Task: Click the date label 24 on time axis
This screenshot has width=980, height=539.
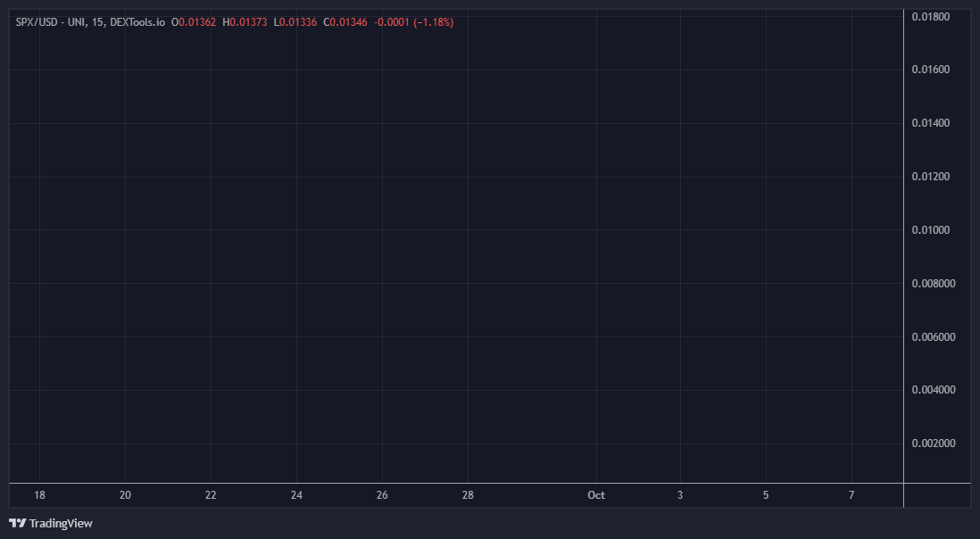Action: [x=296, y=495]
